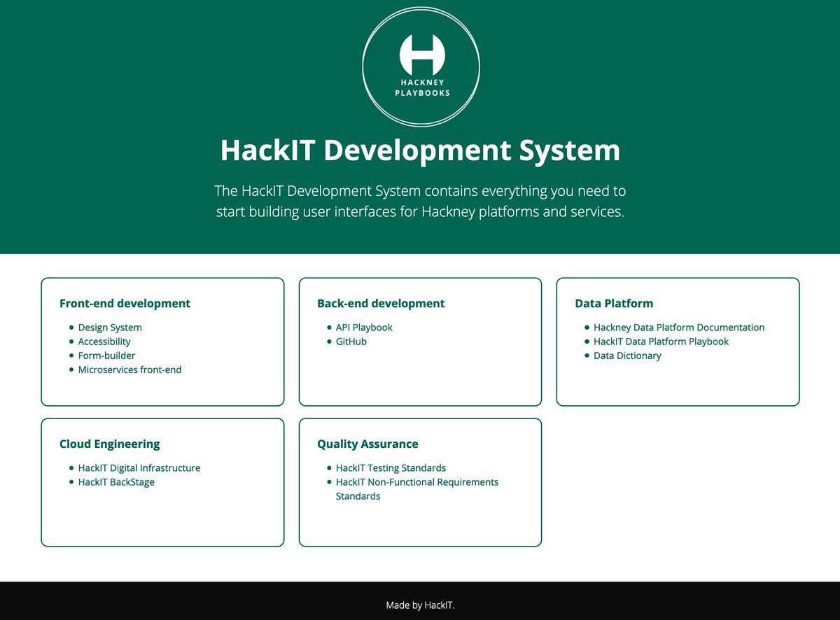Open the GitHub link
This screenshot has width=840, height=620.
351,341
